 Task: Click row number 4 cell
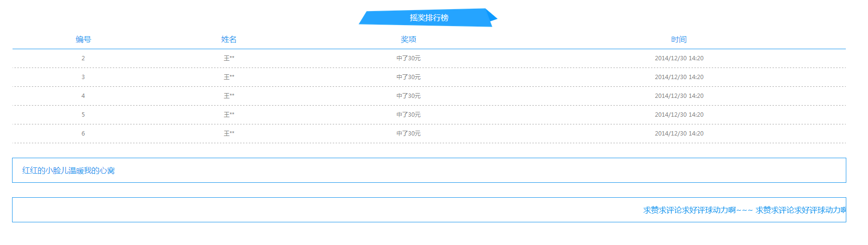(83, 96)
